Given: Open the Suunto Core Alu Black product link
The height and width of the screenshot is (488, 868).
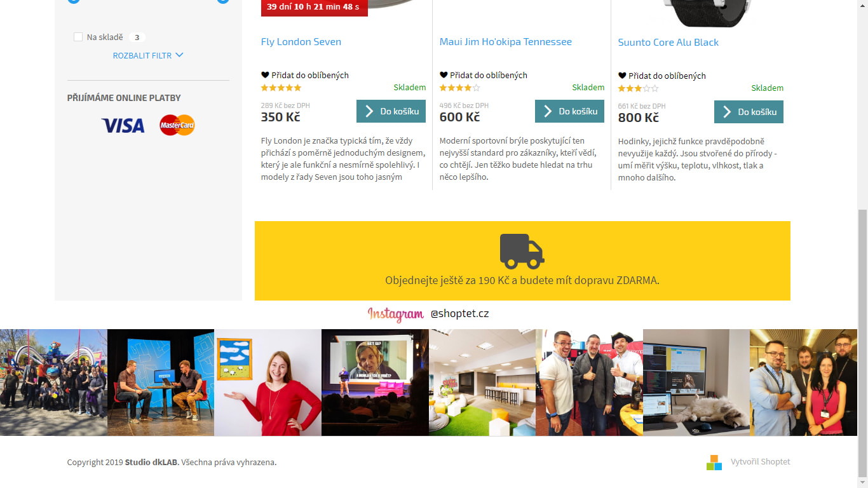Looking at the screenshot, I should click(668, 43).
